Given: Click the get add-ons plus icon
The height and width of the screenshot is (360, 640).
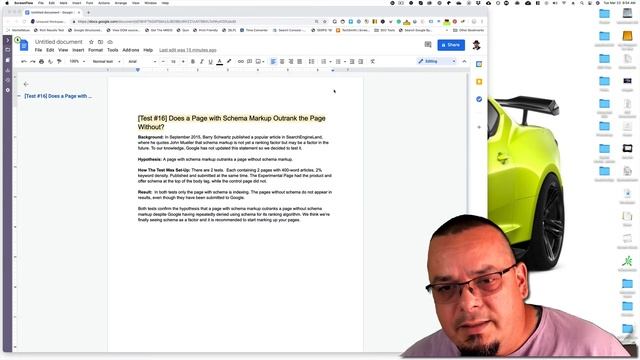Looking at the screenshot, I should pyautogui.click(x=479, y=127).
